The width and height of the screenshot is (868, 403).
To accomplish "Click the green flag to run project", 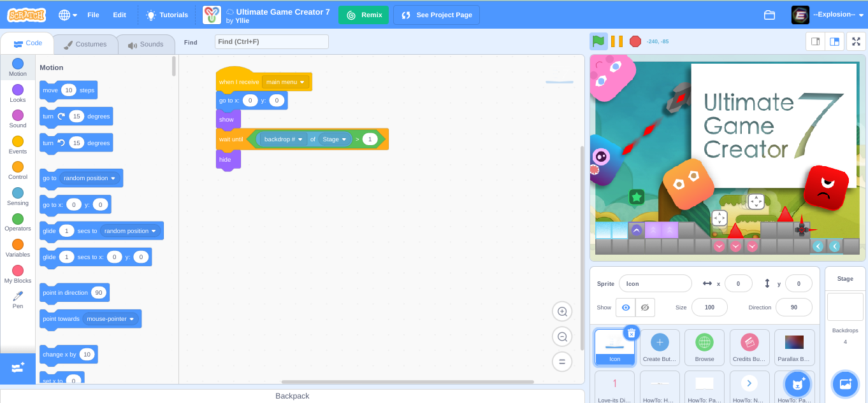I will point(597,41).
